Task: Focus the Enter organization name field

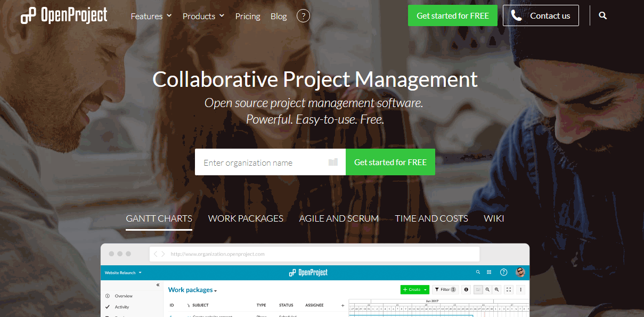Action: [x=270, y=162]
